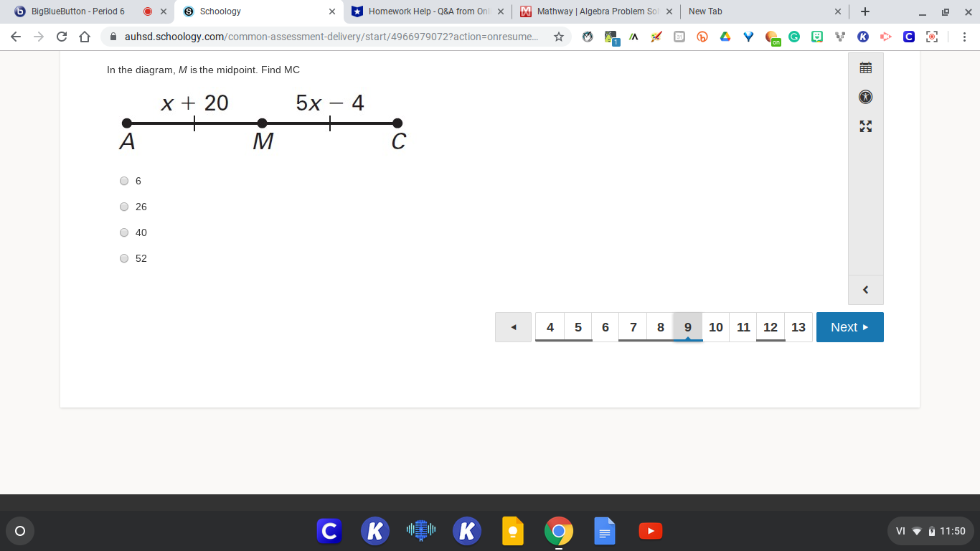Collapse the right sidebar panel

pos(865,289)
